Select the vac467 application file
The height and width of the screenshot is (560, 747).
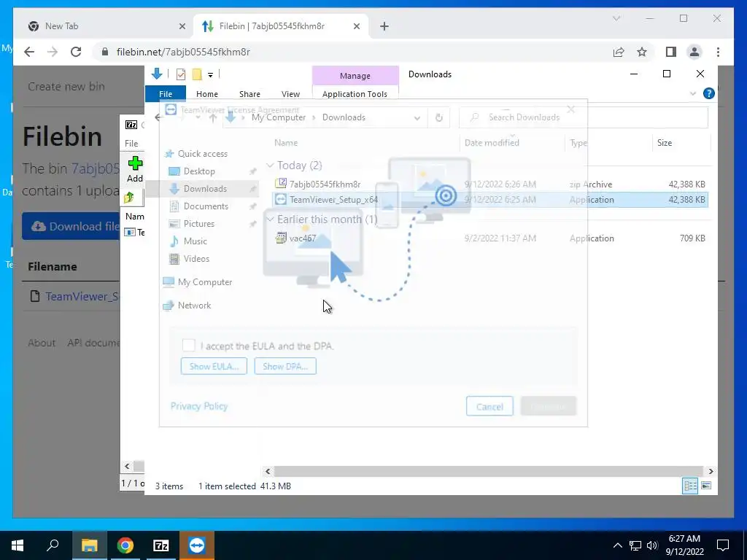coord(491,238)
